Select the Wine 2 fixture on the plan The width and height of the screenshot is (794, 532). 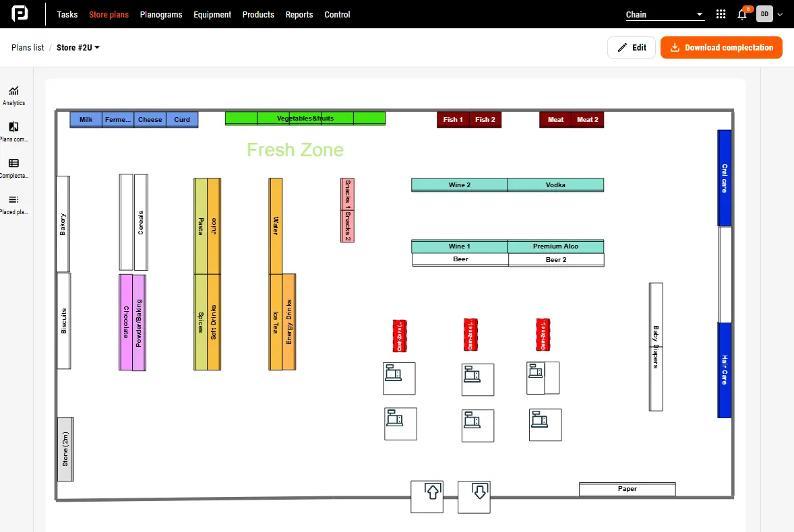click(459, 185)
